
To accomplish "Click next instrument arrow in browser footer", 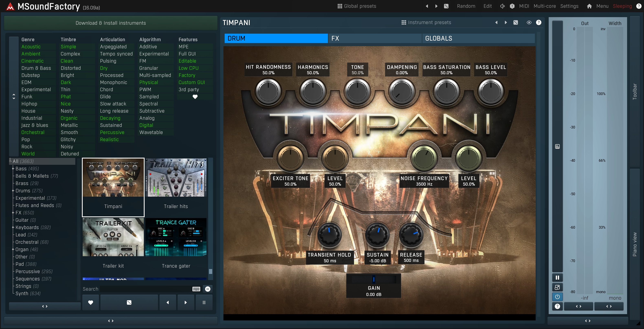I will coord(186,302).
